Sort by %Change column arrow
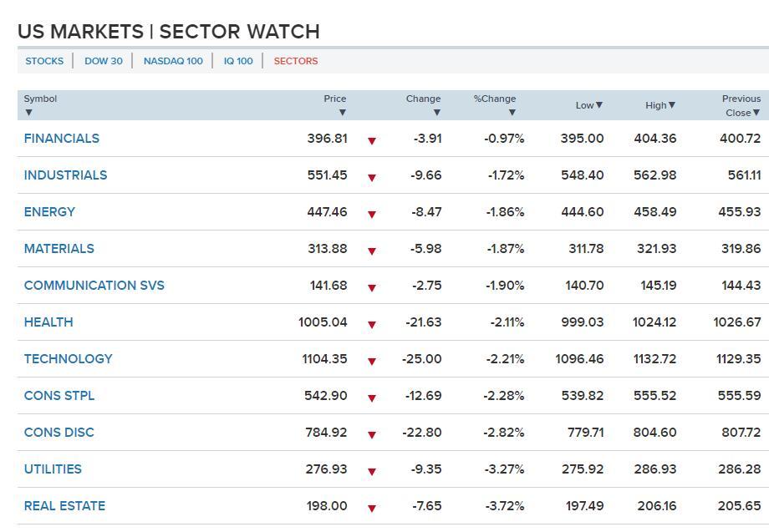Image resolution: width=769 pixels, height=532 pixels. 512,113
